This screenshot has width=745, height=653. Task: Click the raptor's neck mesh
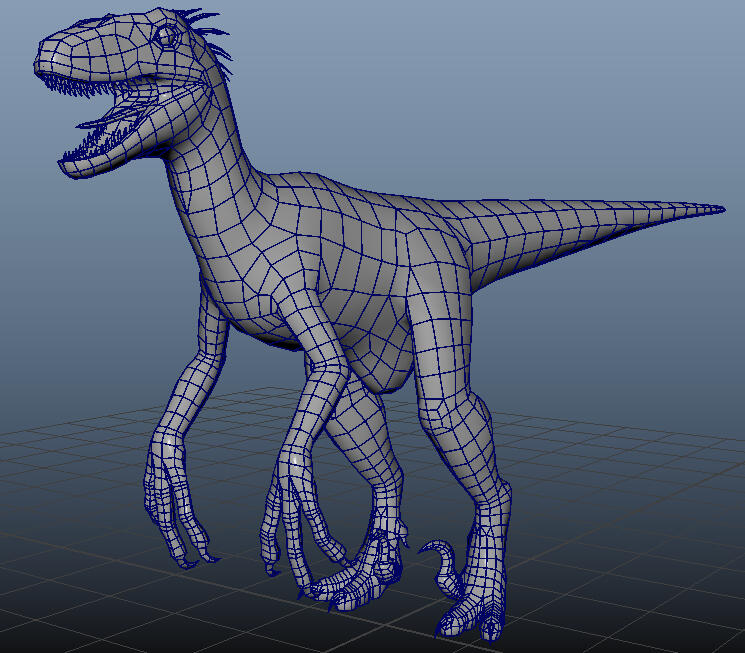click(211, 143)
